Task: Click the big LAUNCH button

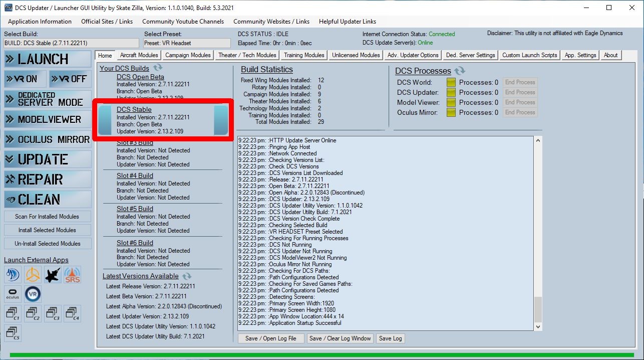Action: click(48, 59)
